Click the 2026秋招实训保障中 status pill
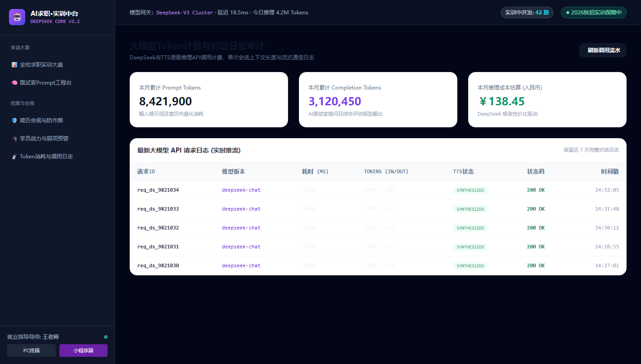This screenshot has height=364, width=641. 593,13
